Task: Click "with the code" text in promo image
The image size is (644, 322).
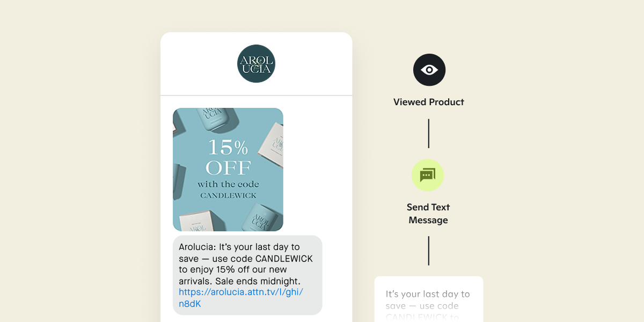Action: coord(228,184)
